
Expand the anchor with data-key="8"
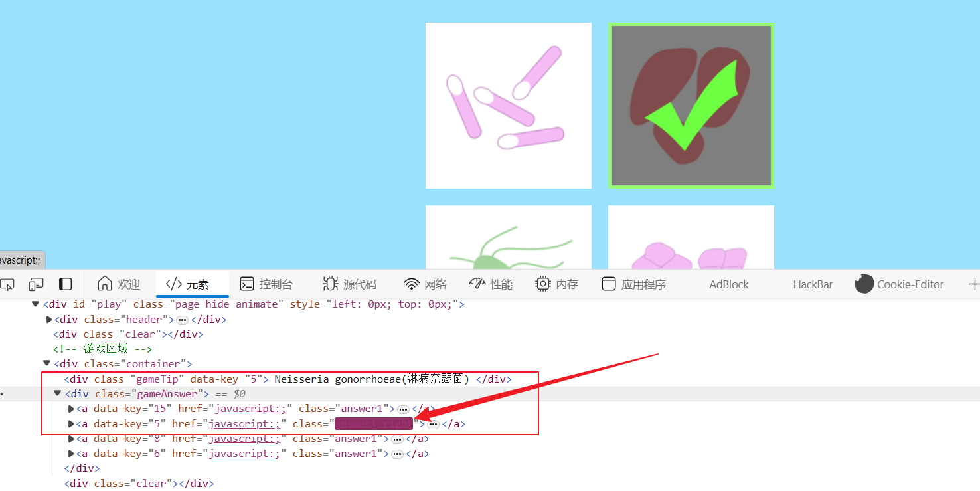(x=72, y=439)
